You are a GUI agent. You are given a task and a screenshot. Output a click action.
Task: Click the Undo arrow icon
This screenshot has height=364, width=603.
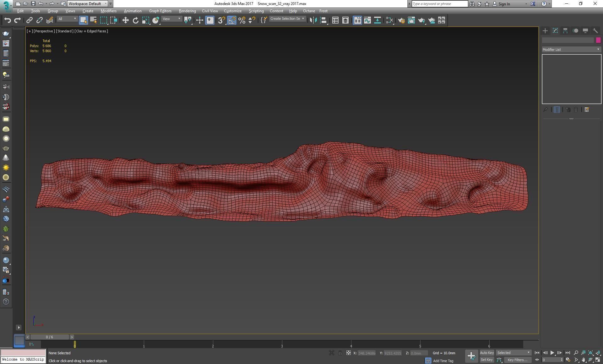pyautogui.click(x=8, y=20)
